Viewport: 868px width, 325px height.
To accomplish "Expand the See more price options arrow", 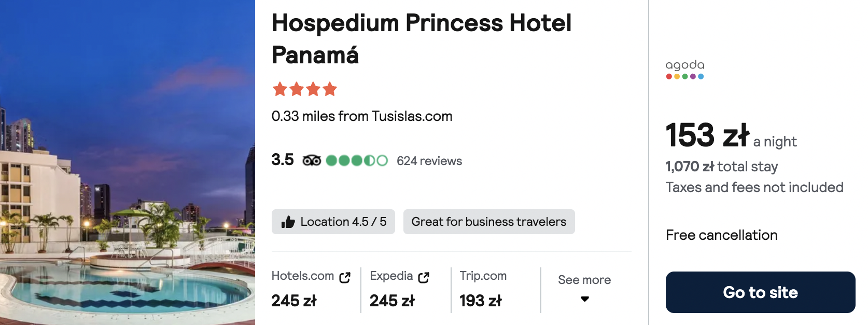I will coord(584,299).
